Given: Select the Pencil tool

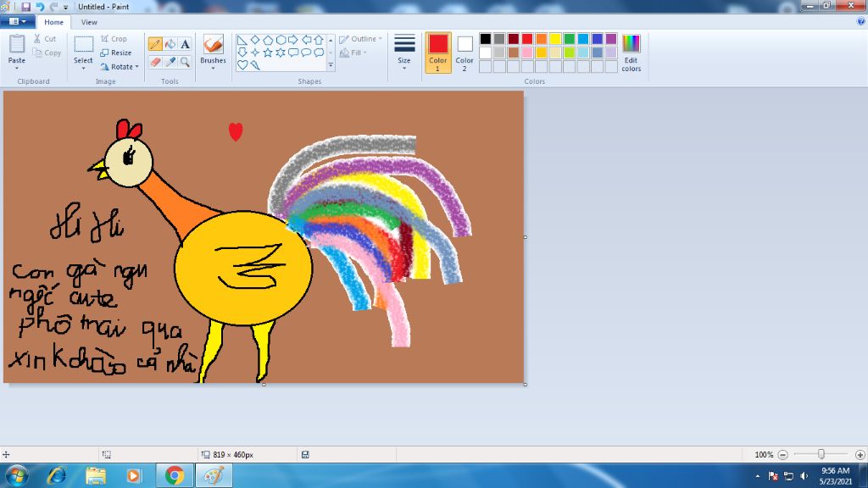Looking at the screenshot, I should (x=155, y=44).
